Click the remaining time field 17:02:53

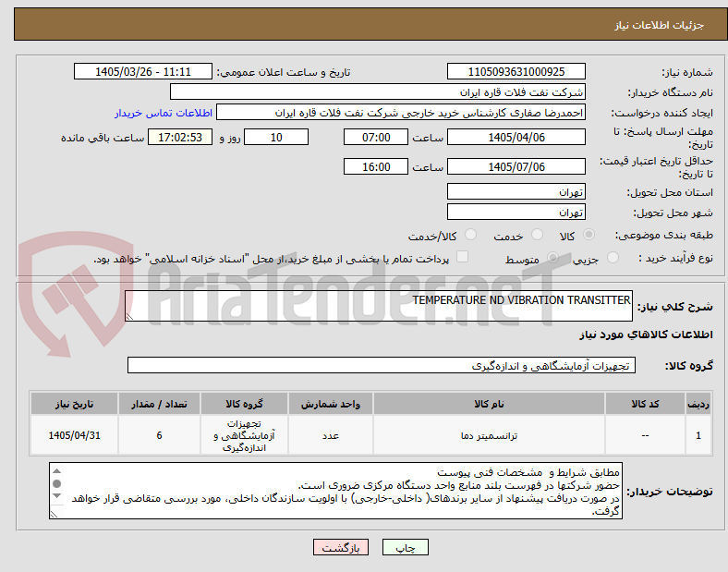pyautogui.click(x=180, y=137)
